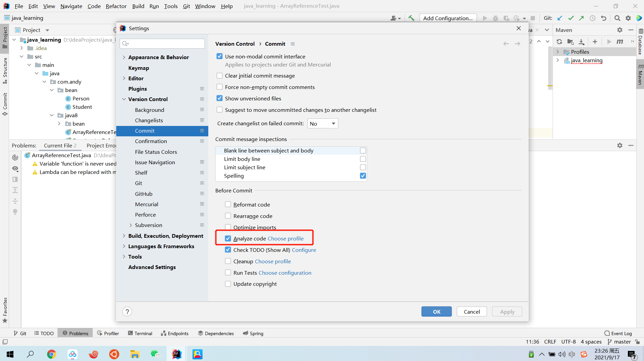The width and height of the screenshot is (644, 361).
Task: Click Configure link for Check TODO
Action: (x=304, y=250)
